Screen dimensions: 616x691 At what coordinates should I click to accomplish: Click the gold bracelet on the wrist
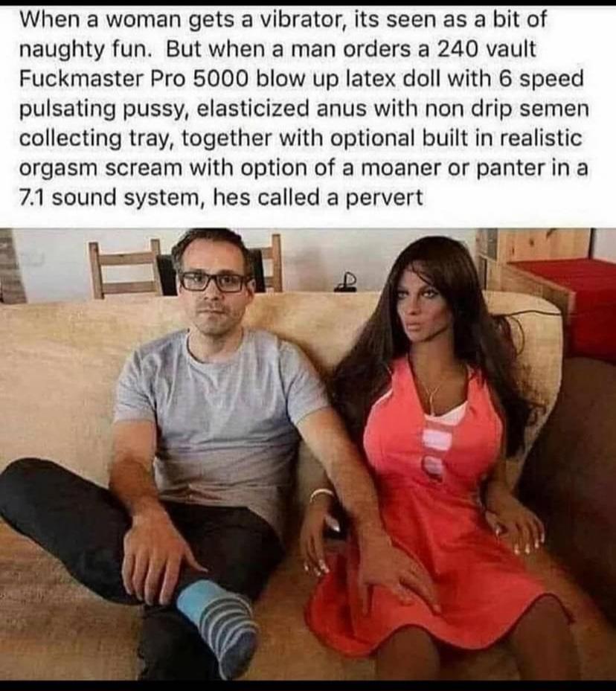321,495
